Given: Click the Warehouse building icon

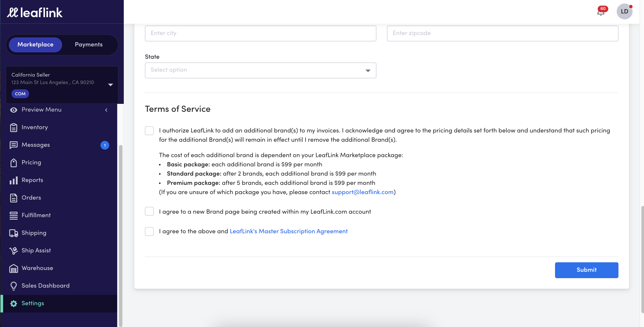Looking at the screenshot, I should coord(13,268).
